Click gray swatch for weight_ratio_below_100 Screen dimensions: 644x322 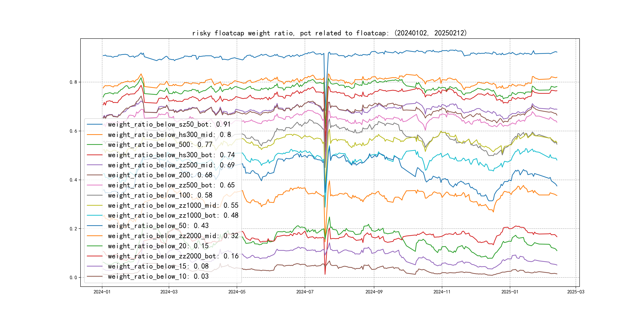94,195
